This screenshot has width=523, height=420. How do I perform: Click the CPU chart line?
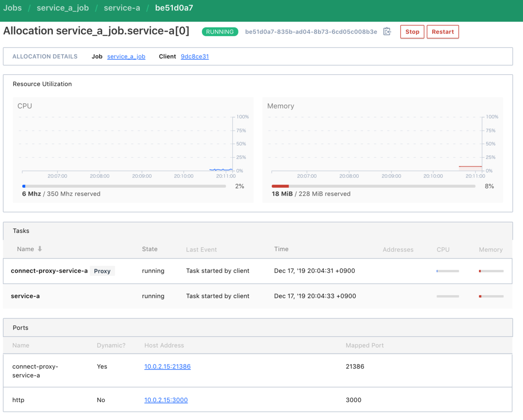(x=221, y=169)
